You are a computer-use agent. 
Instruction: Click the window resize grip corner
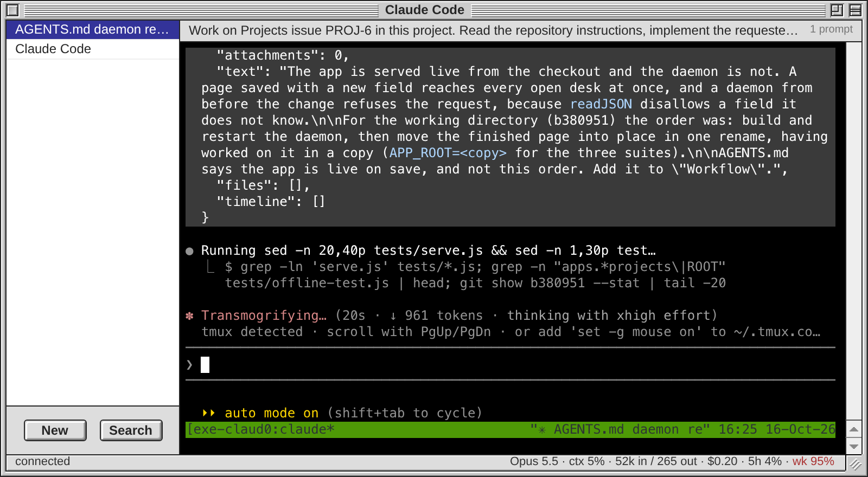pyautogui.click(x=855, y=463)
